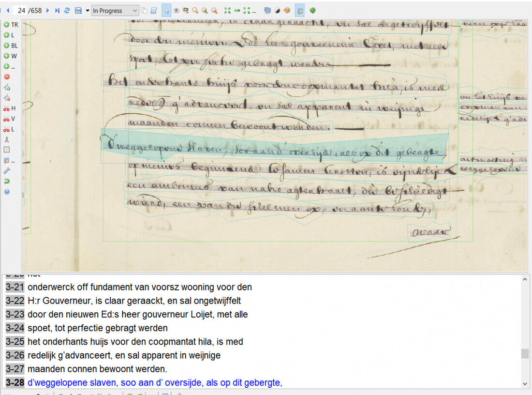
Task: Split shape by line with scissors L
Action: tap(9, 129)
